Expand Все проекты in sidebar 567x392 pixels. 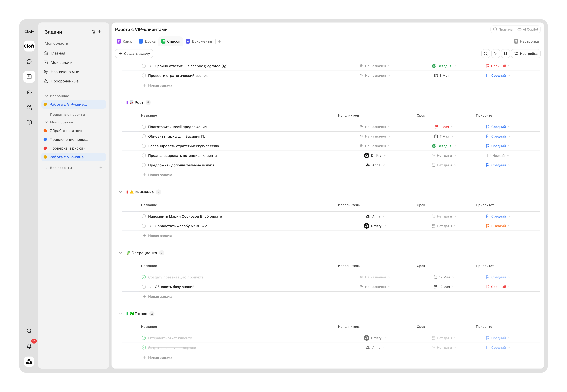(x=46, y=168)
